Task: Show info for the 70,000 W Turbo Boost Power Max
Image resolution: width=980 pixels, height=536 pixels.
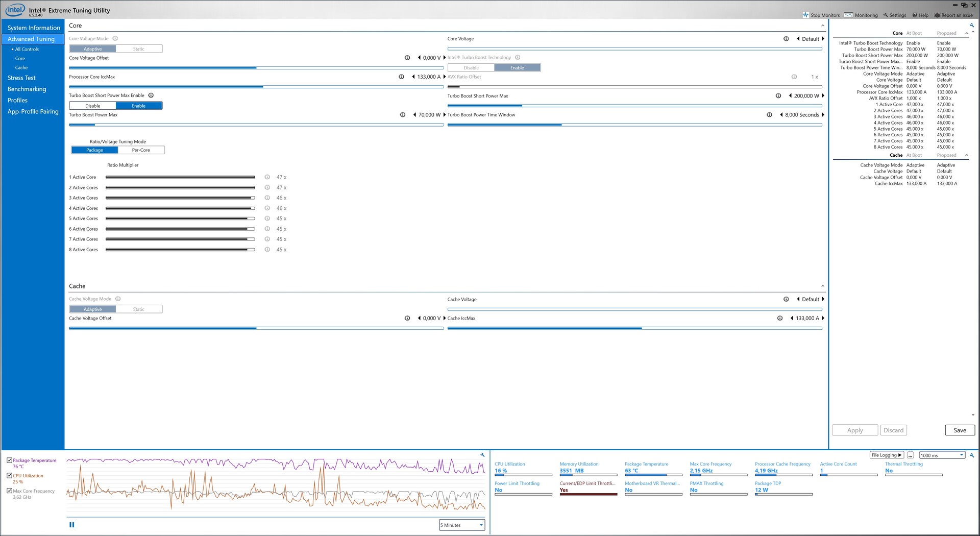Action: (x=403, y=115)
